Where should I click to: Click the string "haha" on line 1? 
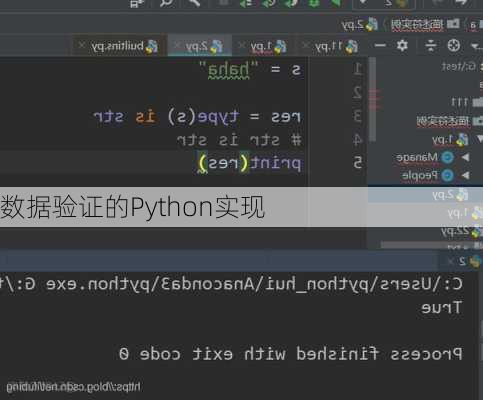click(229, 70)
